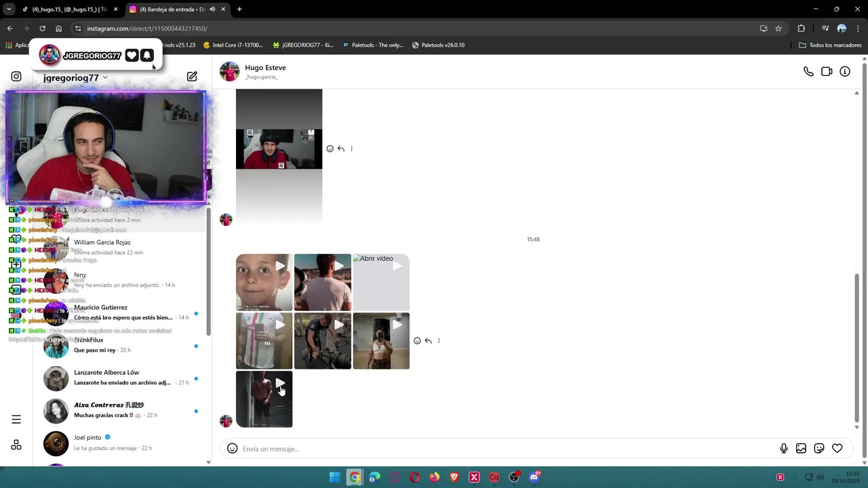Close the hugo.15 TikTok tab
Screen dimensions: 868x488
click(x=115, y=9)
